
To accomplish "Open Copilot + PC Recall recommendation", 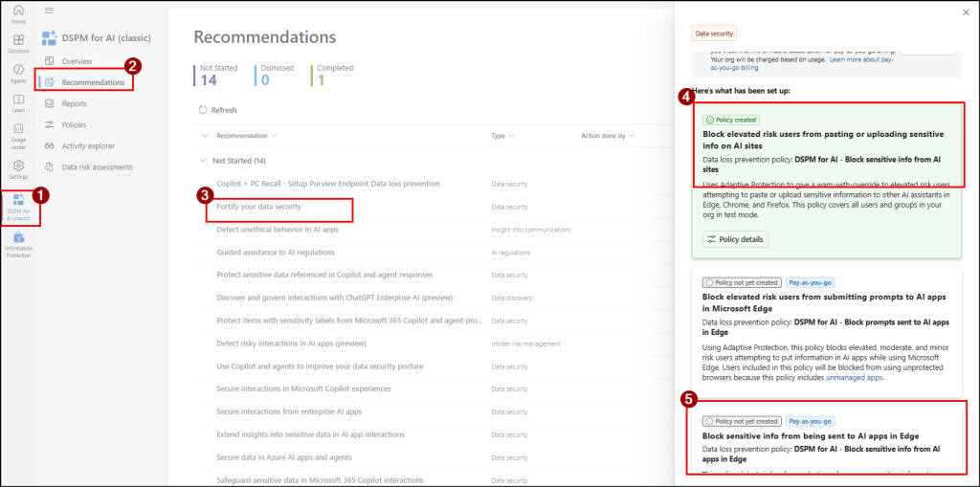I will (328, 184).
